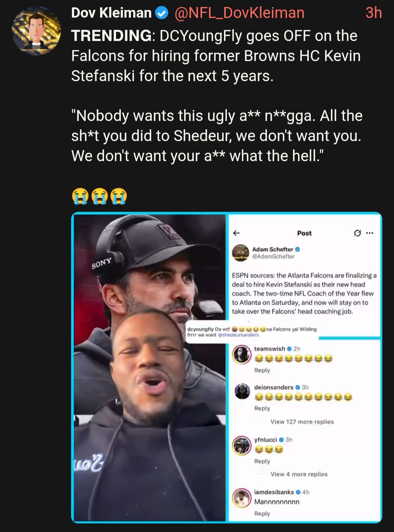The height and width of the screenshot is (532, 394).
Task: Tap the back arrow in the Post header
Action: 236,233
